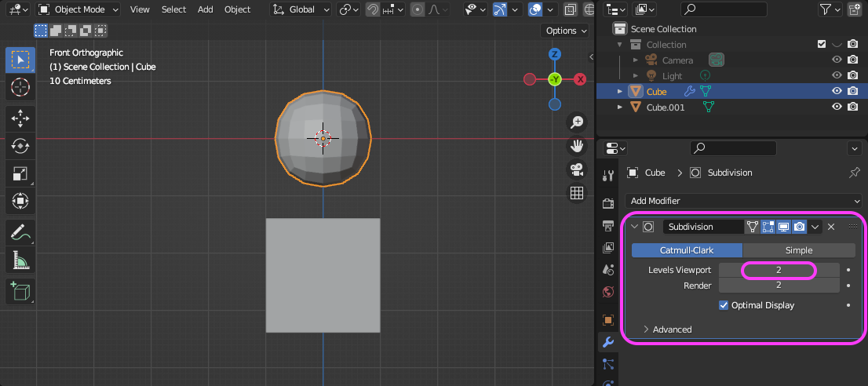Select the Scale tool
868x386 pixels.
[x=20, y=173]
